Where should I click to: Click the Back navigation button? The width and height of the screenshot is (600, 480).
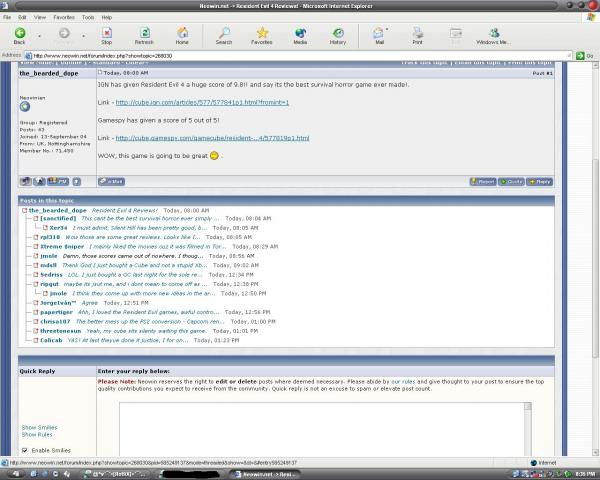click(x=20, y=36)
